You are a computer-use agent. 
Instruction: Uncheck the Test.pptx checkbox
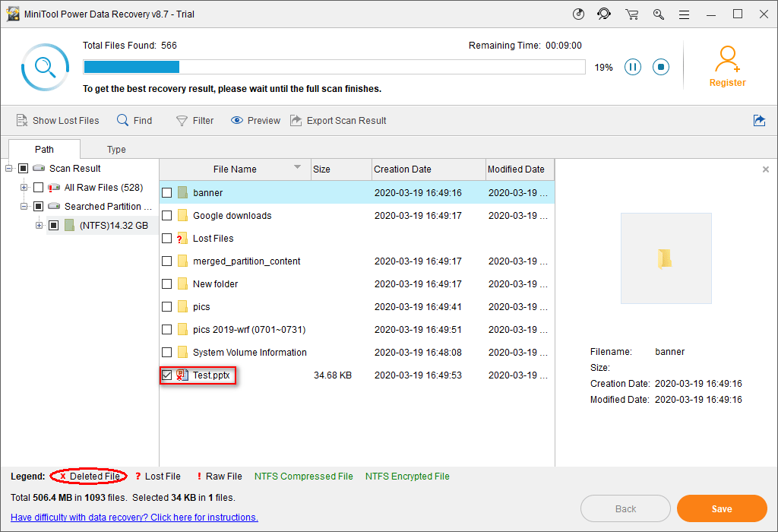coord(166,375)
